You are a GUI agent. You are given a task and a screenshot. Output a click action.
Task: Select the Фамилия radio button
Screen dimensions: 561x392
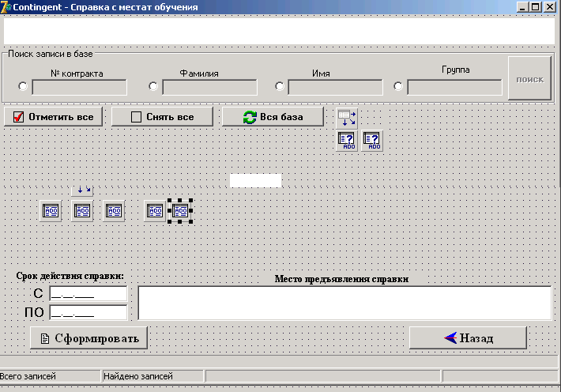[x=152, y=86]
